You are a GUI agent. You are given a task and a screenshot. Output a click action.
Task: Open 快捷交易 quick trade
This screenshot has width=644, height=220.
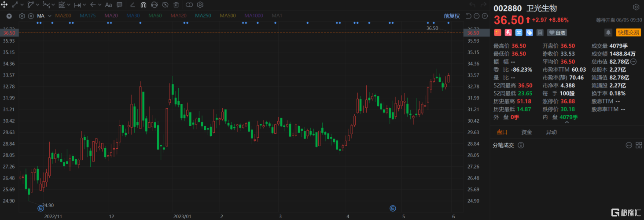[628, 33]
